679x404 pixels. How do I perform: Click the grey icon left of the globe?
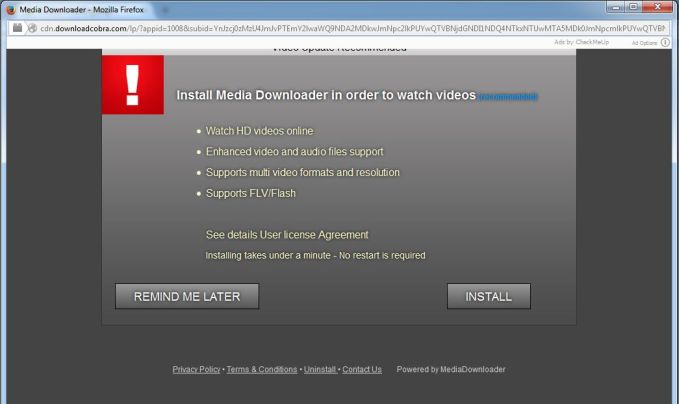(17, 28)
